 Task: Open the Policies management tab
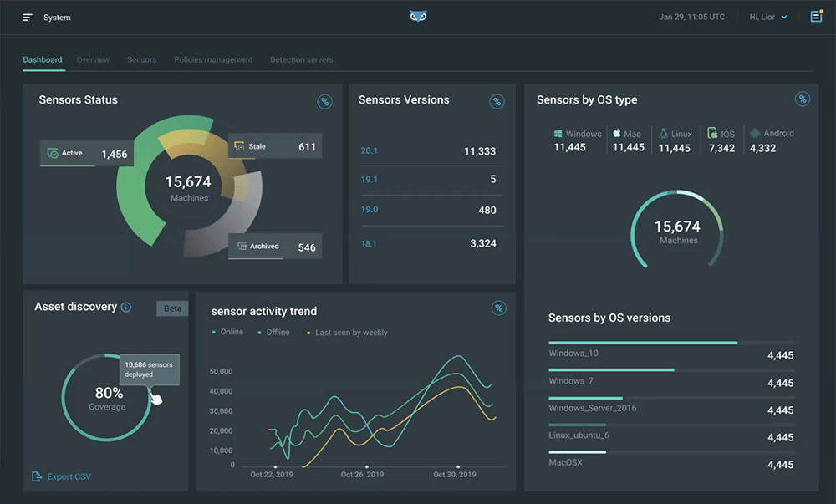point(213,59)
